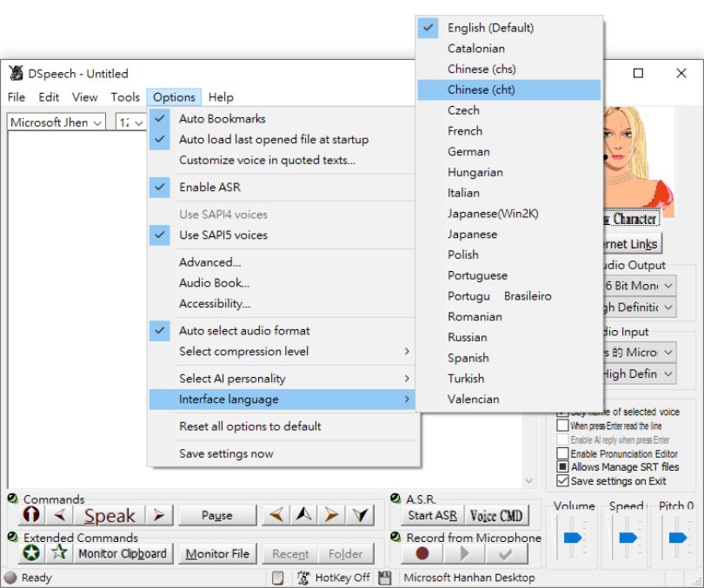This screenshot has width=704, height=588.
Task: Click the floppy disk icon in status bar
Action: coord(385,578)
